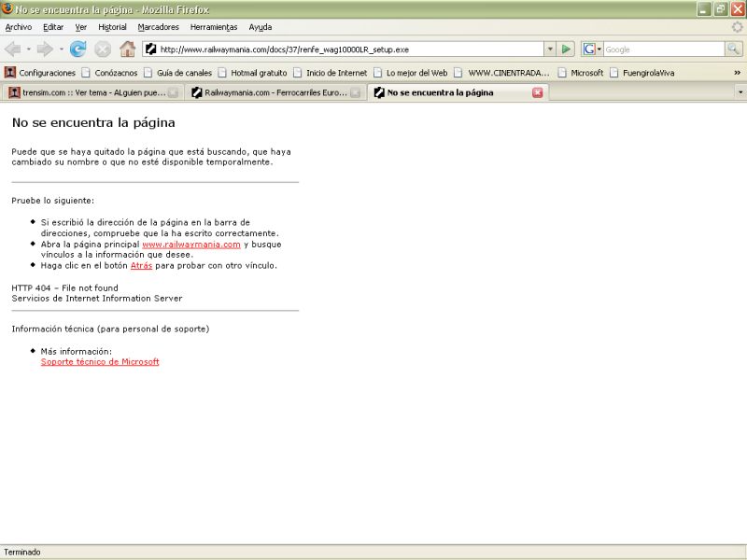
Task: Click the green Go arrow button
Action: pyautogui.click(x=567, y=49)
